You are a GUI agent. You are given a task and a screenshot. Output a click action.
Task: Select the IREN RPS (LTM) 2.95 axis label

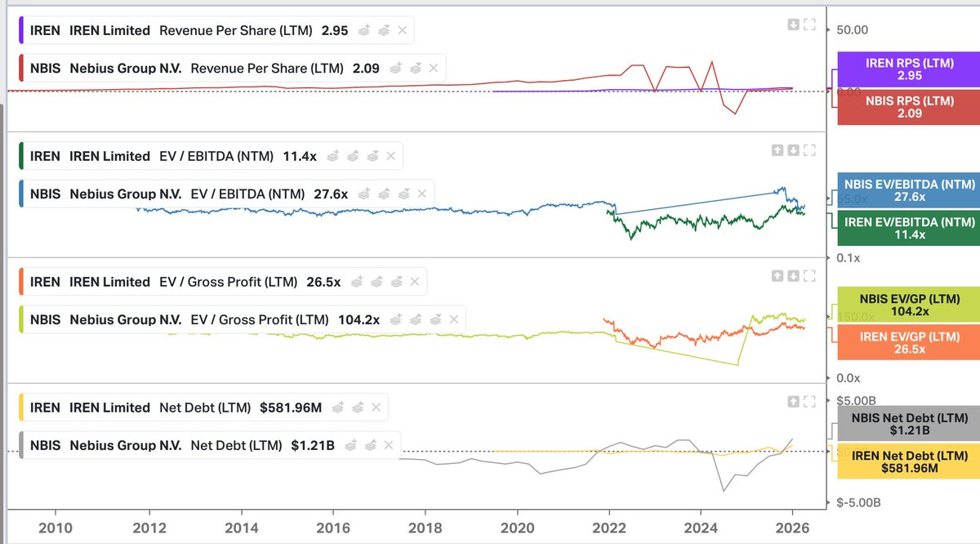909,69
